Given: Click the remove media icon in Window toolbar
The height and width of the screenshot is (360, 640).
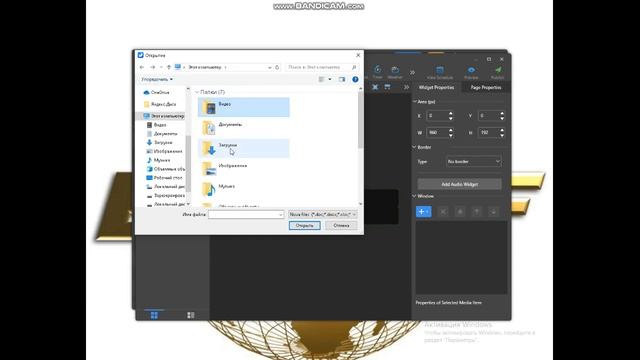Looking at the screenshot, I should click(443, 211).
